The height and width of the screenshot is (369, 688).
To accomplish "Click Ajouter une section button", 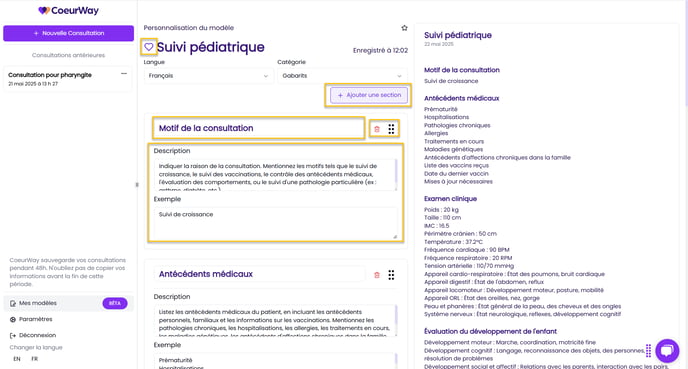I will point(369,95).
